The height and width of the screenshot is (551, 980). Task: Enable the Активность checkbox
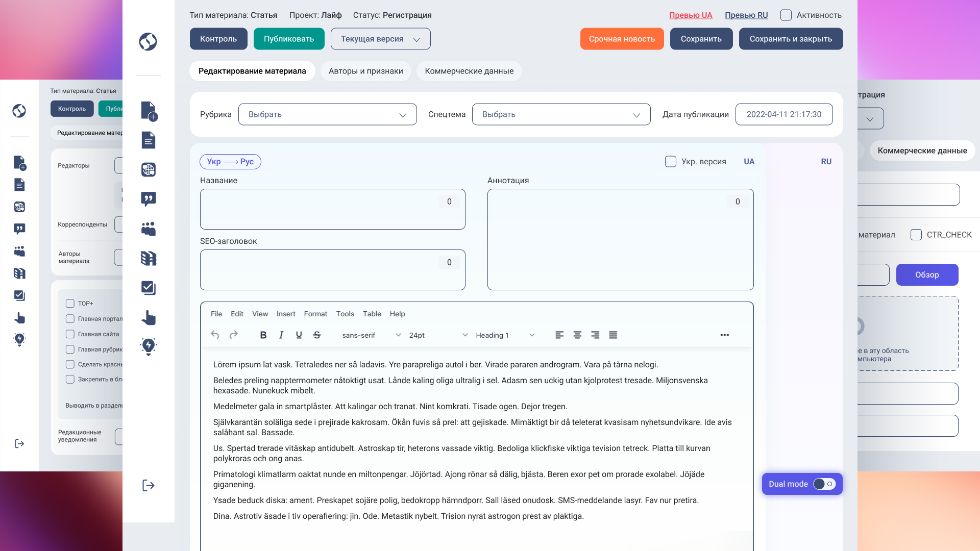pos(786,15)
